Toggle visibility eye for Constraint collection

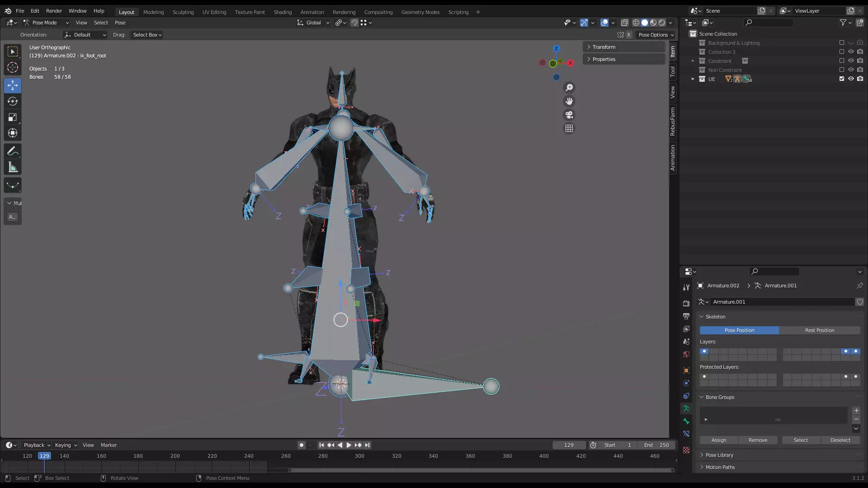tap(851, 61)
